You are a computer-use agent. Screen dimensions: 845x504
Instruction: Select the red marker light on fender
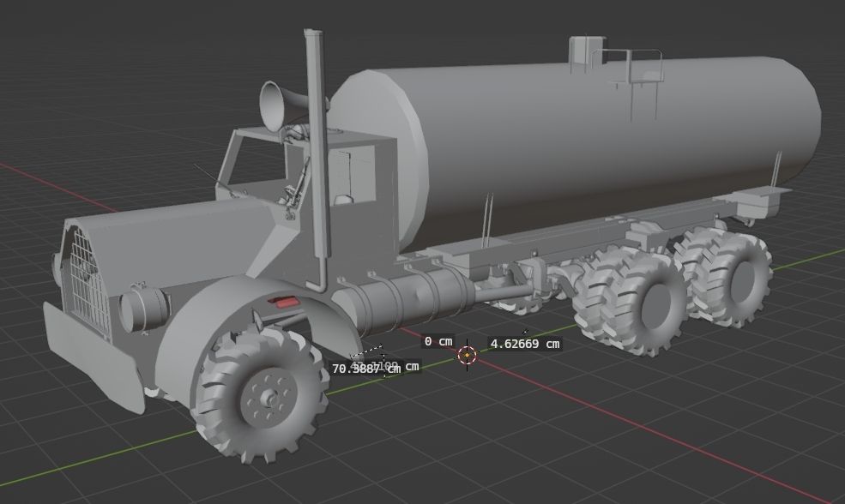coord(283,302)
